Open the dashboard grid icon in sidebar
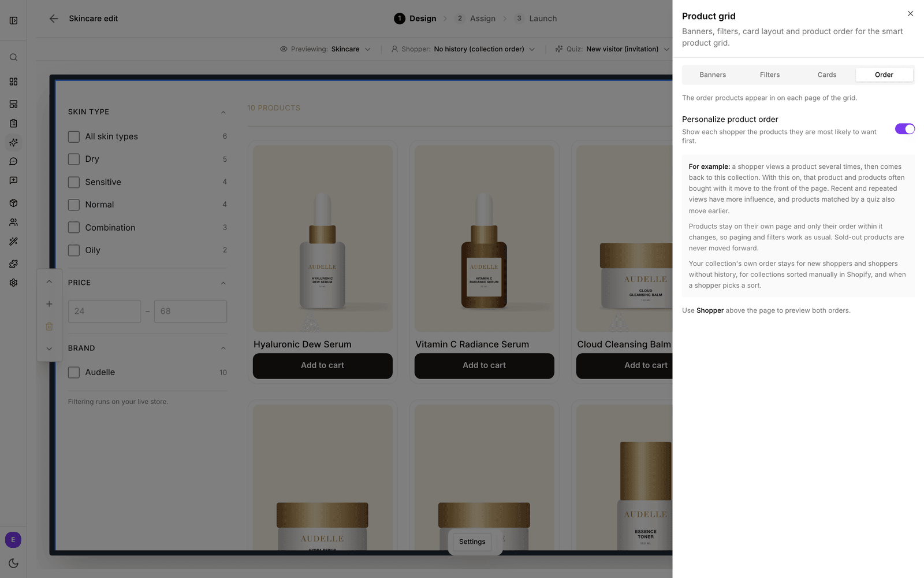This screenshot has height=578, width=924. tap(13, 81)
